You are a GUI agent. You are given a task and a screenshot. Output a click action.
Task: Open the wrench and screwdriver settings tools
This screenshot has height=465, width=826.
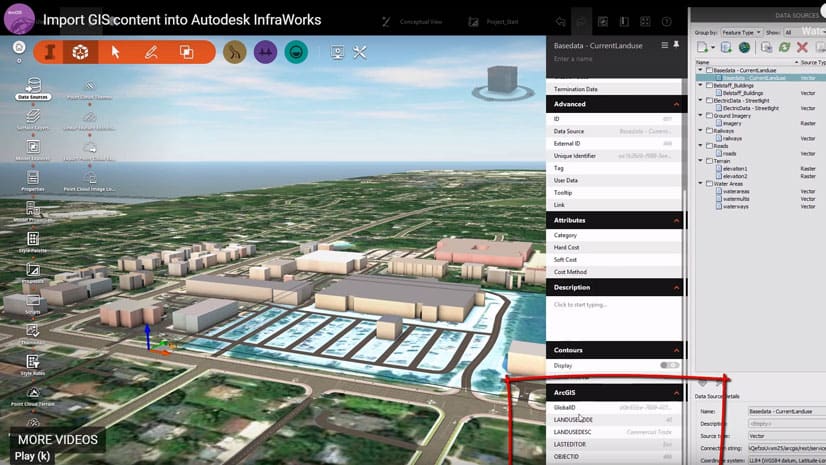pyautogui.click(x=360, y=52)
